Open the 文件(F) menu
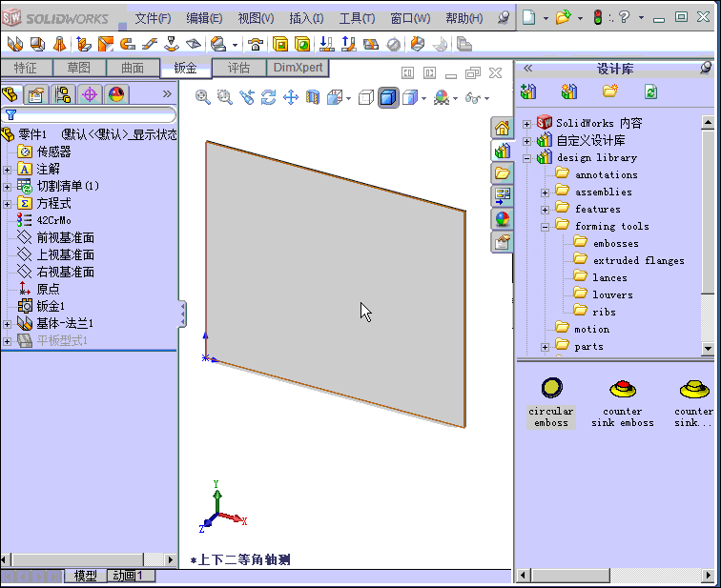The width and height of the screenshot is (721, 588). click(x=153, y=18)
